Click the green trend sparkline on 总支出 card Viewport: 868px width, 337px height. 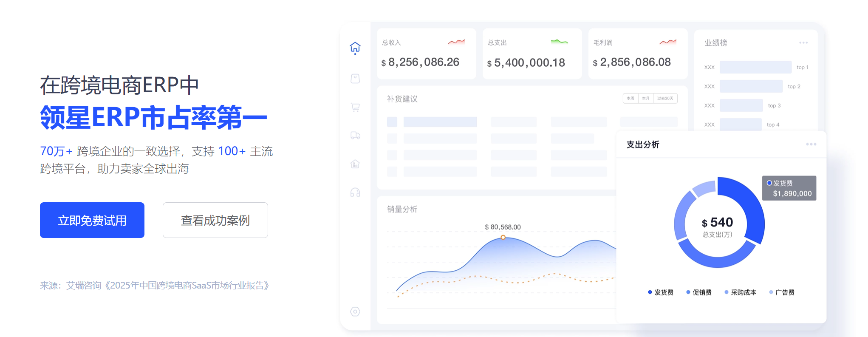click(x=560, y=42)
